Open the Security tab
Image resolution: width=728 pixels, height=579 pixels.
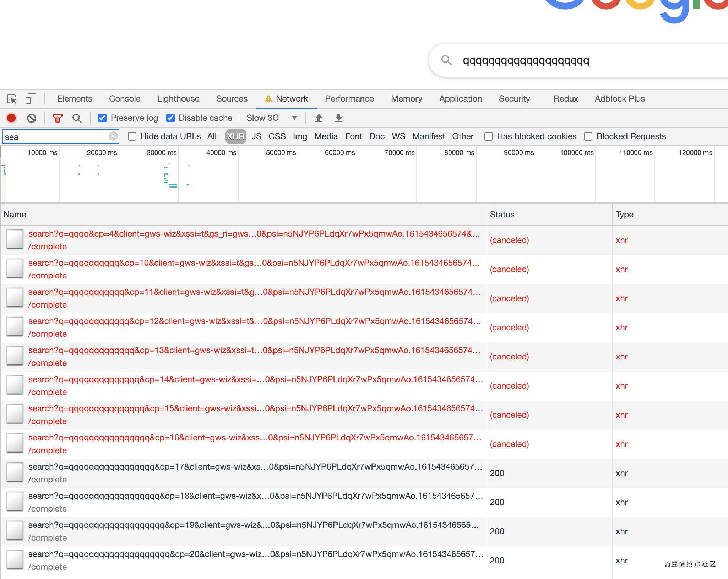pos(514,99)
